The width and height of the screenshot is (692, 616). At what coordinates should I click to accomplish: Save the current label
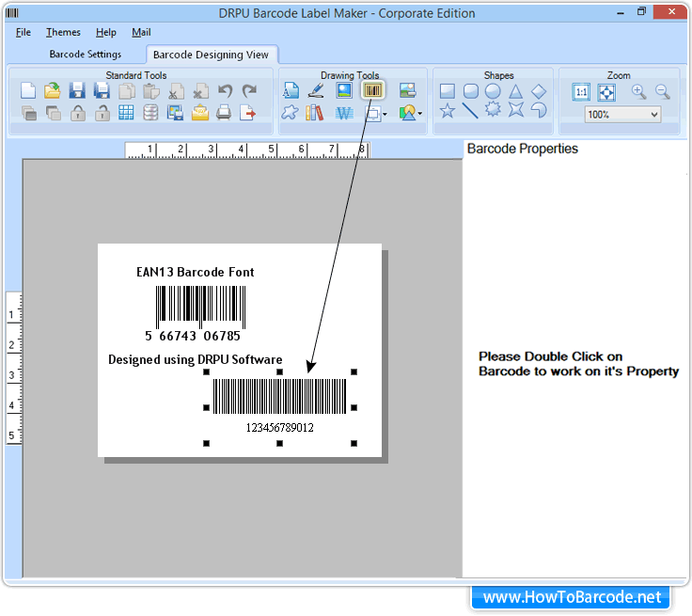[x=77, y=91]
